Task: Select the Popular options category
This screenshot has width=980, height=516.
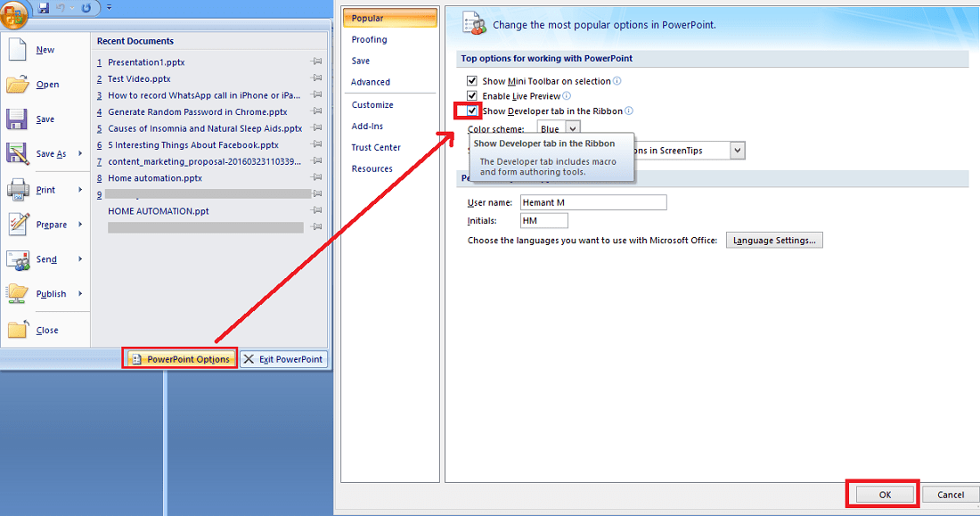Action: (x=390, y=18)
